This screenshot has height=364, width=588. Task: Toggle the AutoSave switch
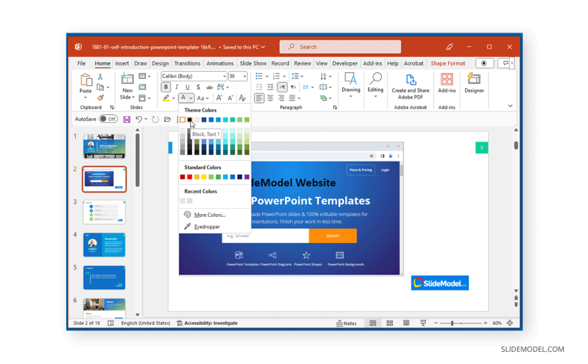(x=107, y=120)
